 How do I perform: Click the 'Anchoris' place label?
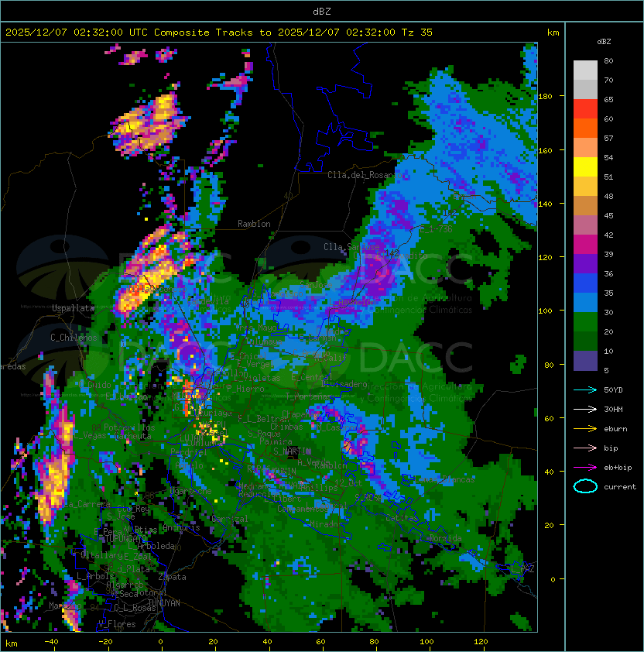coord(181,527)
